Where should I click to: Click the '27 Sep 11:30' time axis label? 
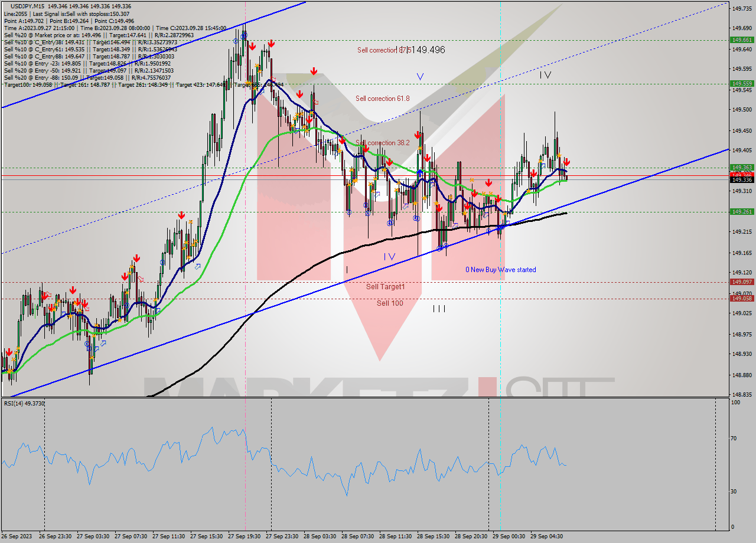pyautogui.click(x=168, y=537)
